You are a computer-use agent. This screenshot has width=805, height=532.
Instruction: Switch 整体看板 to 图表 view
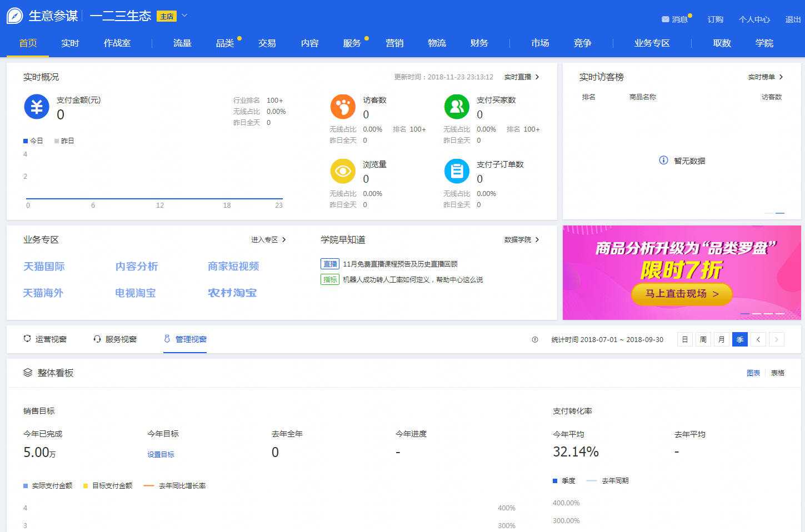click(x=753, y=373)
